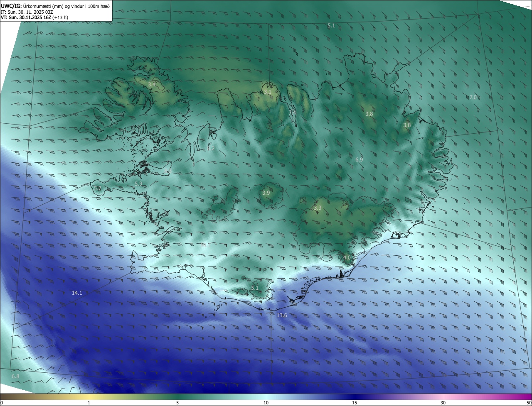Screen dimensions: 532x406
Task: Click the 7.4 value on the map
Action: pyautogui.click(x=292, y=113)
